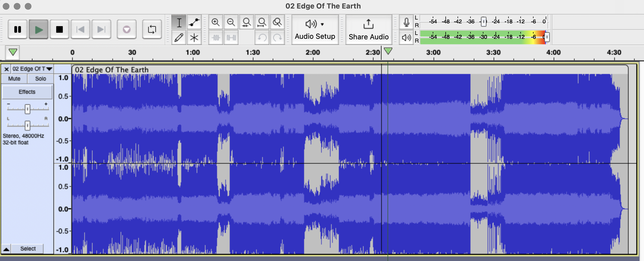Fit selection to width zoom icon
644x261 pixels.
point(247,22)
